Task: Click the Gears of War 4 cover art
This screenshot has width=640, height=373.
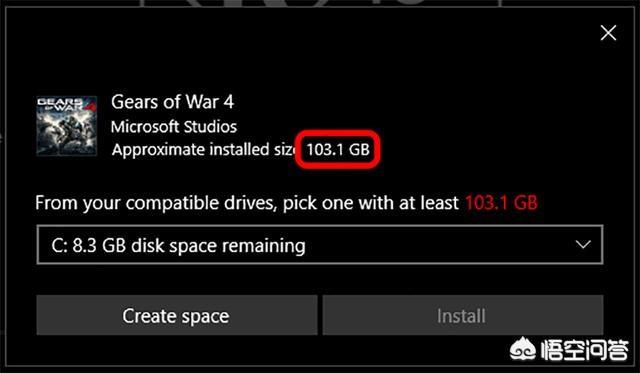Action: [x=67, y=126]
